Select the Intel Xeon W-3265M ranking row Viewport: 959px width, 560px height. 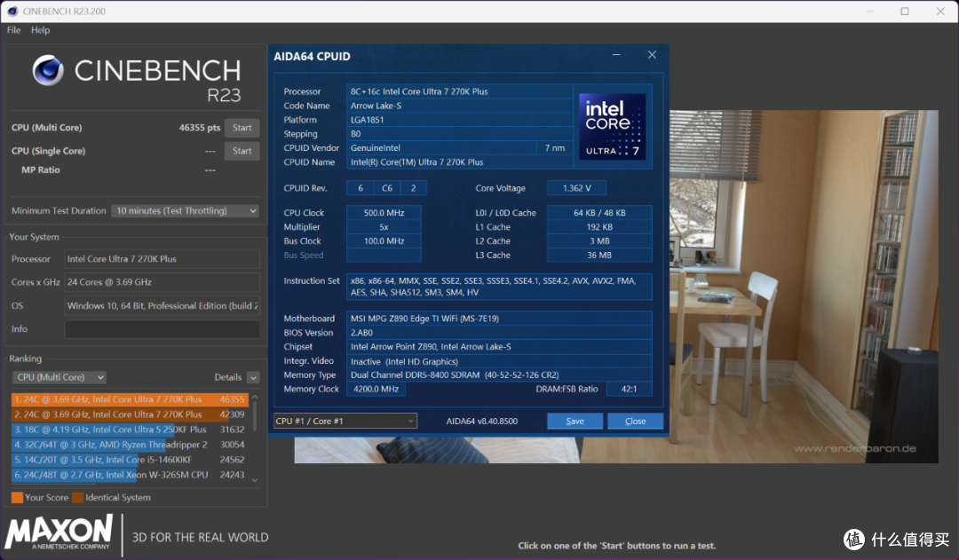(x=130, y=475)
